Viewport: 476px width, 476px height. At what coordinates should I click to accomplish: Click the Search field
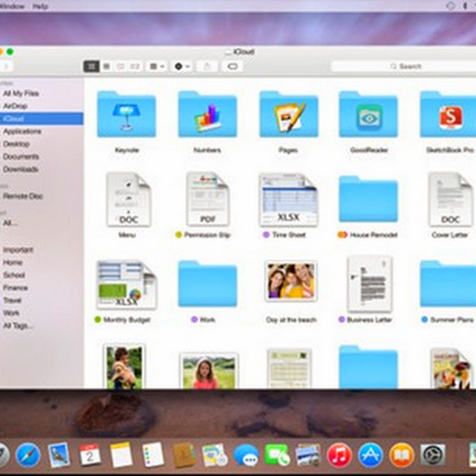point(405,67)
